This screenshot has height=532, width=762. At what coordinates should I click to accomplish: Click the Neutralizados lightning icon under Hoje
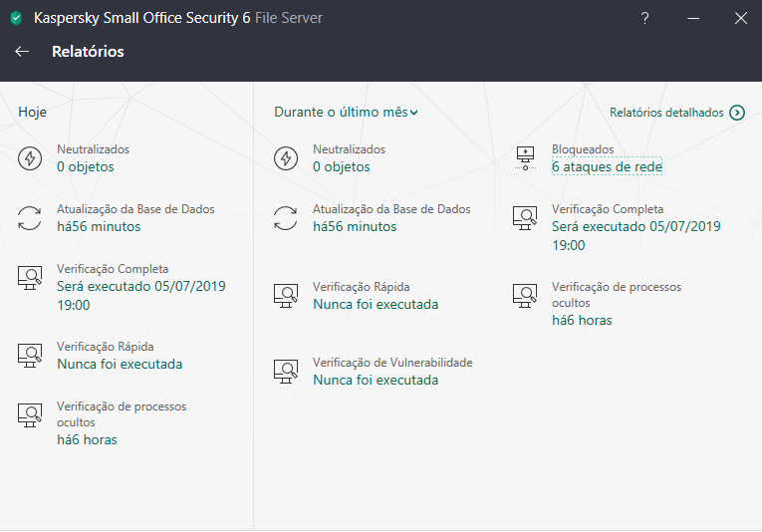(30, 158)
